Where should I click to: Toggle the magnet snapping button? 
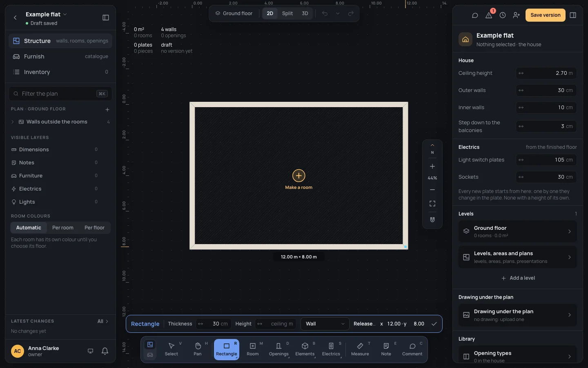[432, 220]
